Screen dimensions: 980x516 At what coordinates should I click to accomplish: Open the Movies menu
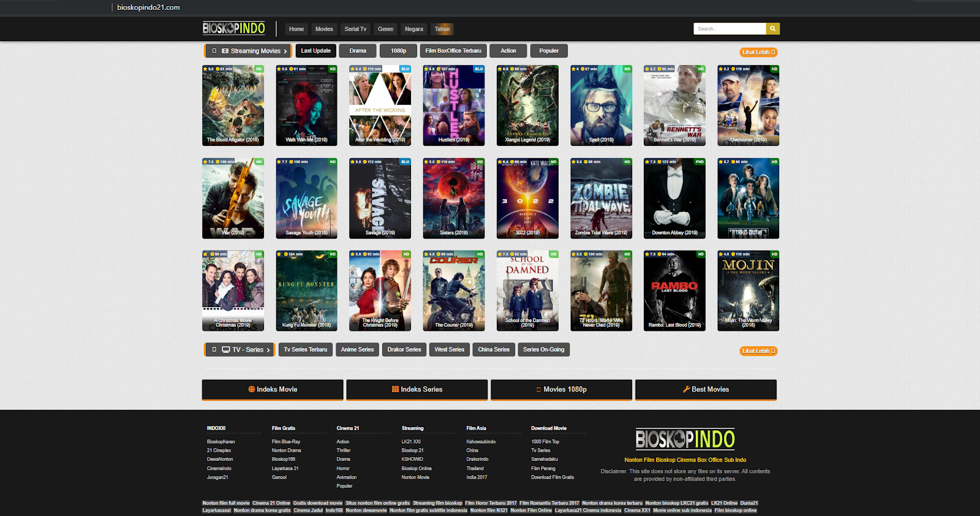pos(324,29)
